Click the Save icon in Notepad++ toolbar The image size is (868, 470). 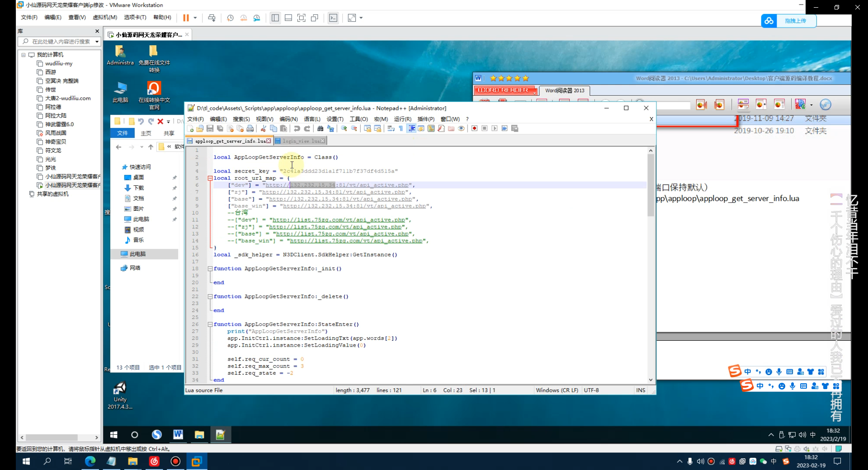(210, 129)
